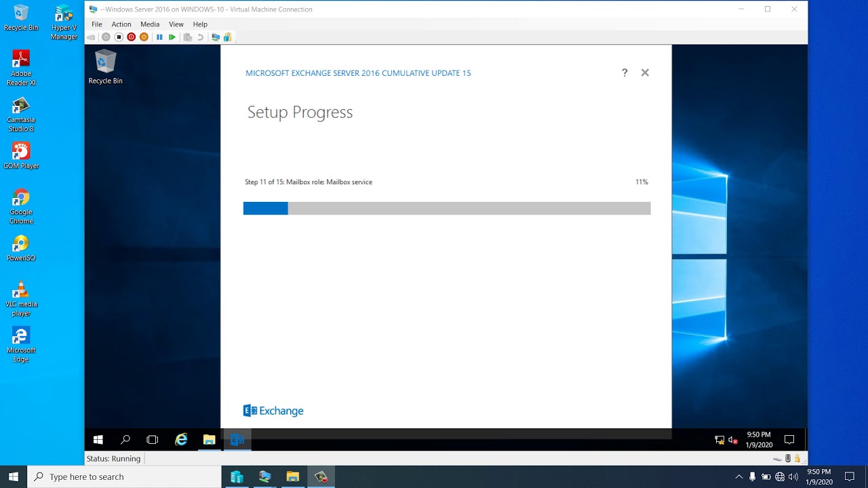
Task: Click the green Reset play icon
Action: [x=172, y=37]
